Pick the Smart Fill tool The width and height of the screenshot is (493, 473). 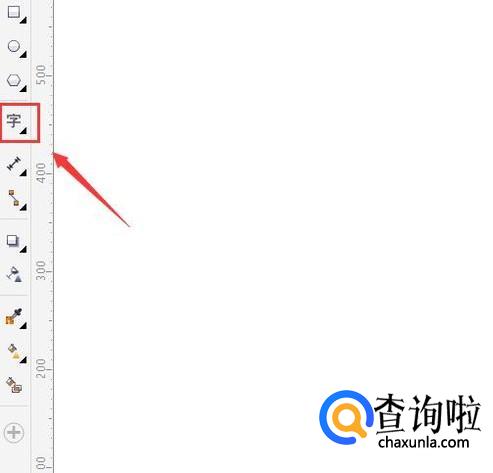click(x=14, y=385)
